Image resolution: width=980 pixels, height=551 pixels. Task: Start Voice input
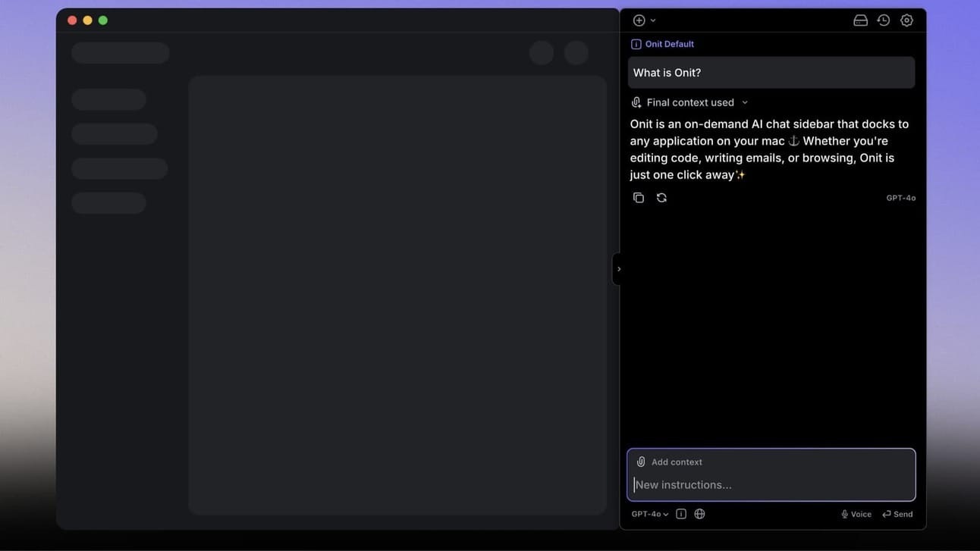click(856, 514)
